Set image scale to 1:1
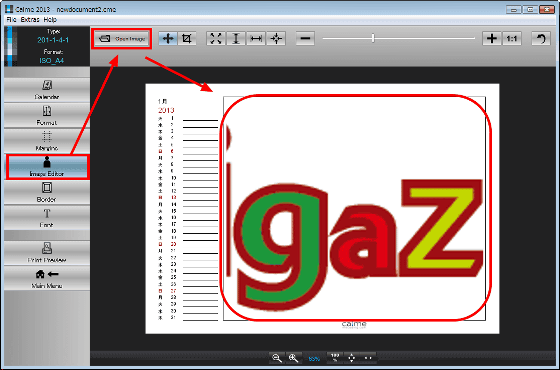 pyautogui.click(x=512, y=38)
